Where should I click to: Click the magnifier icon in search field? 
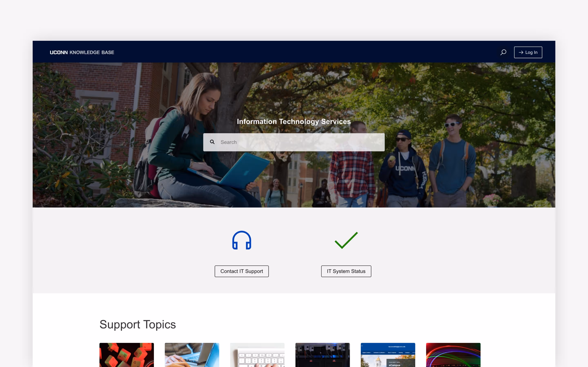[x=212, y=142]
